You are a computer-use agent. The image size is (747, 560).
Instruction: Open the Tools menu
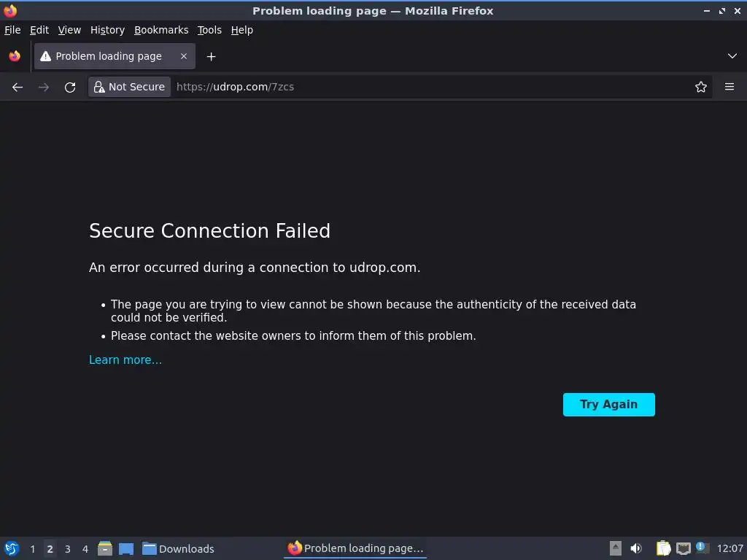[x=209, y=30]
